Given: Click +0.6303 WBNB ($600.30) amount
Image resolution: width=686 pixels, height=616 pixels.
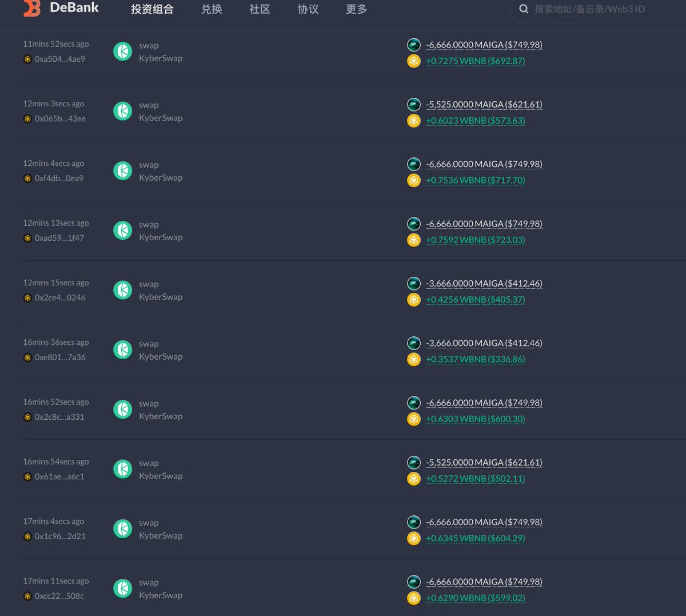Looking at the screenshot, I should pyautogui.click(x=476, y=419).
